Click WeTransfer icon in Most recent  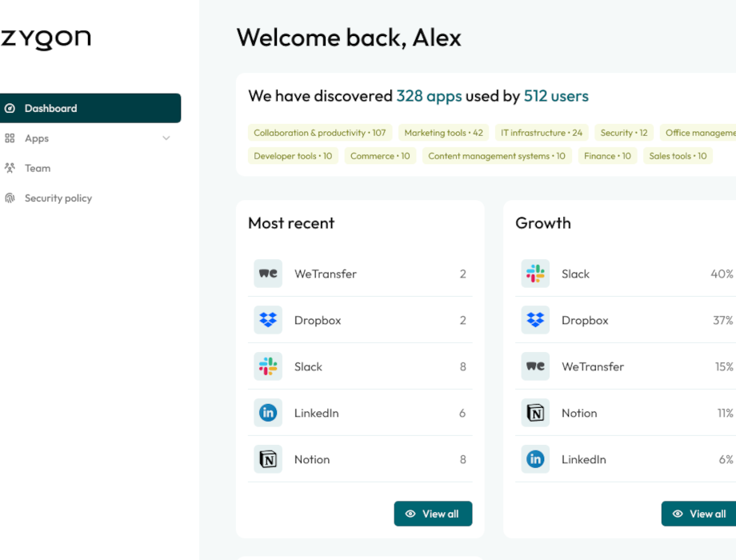(268, 273)
